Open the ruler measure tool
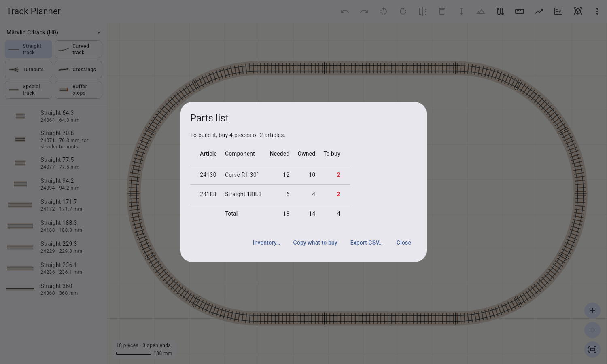This screenshot has width=607, height=364. pos(520,11)
